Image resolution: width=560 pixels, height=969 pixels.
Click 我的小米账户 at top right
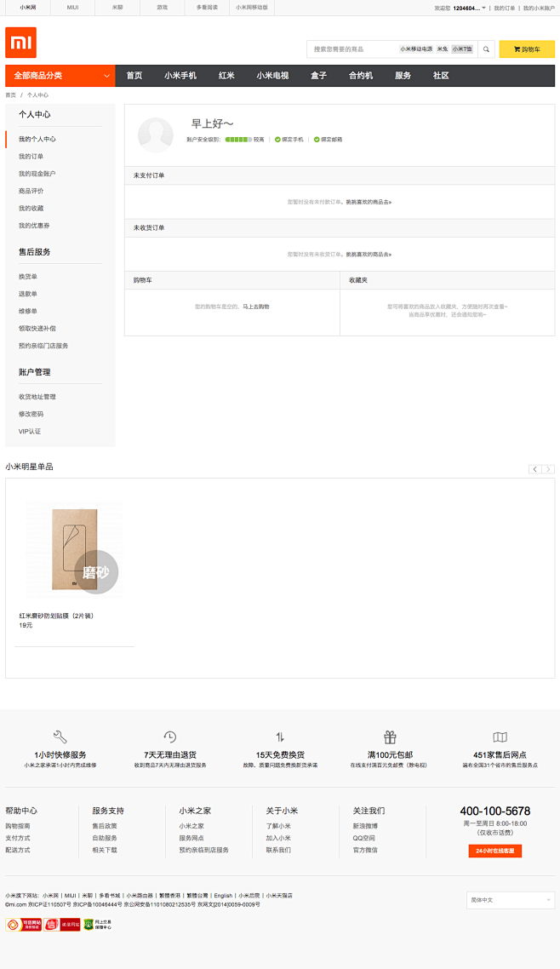click(539, 8)
